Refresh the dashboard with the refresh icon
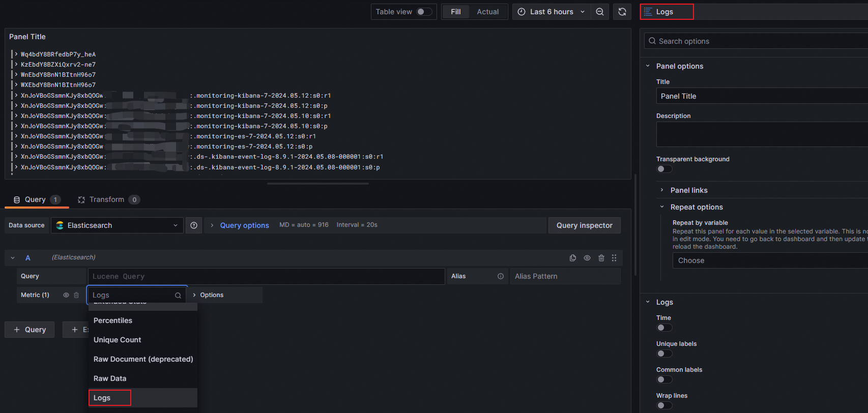This screenshot has width=868, height=413. (x=622, y=12)
